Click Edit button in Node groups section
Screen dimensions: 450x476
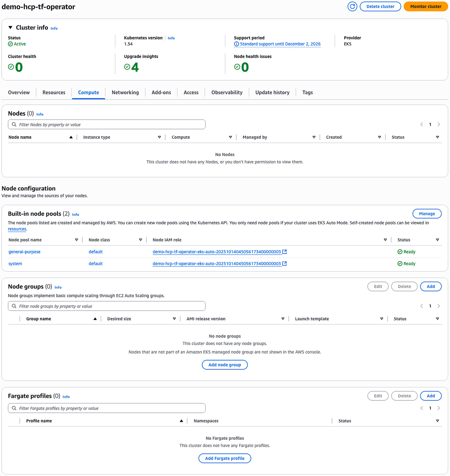378,287
